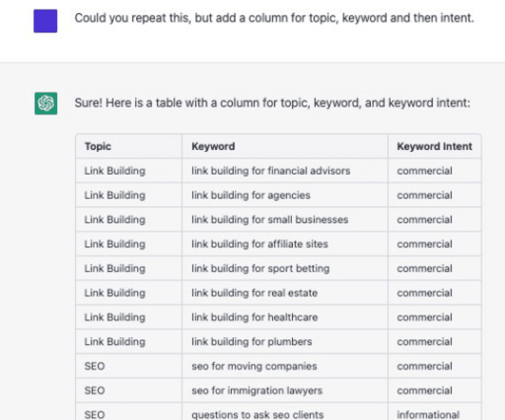
Task: Click 'link building for small businesses' cell
Action: (285, 220)
